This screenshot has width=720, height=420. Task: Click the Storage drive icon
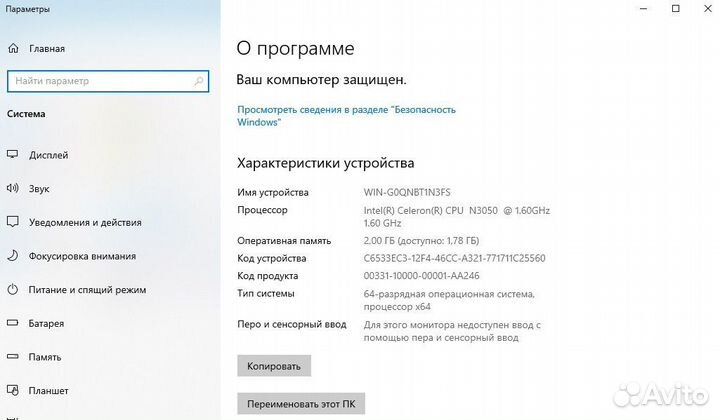coord(12,357)
